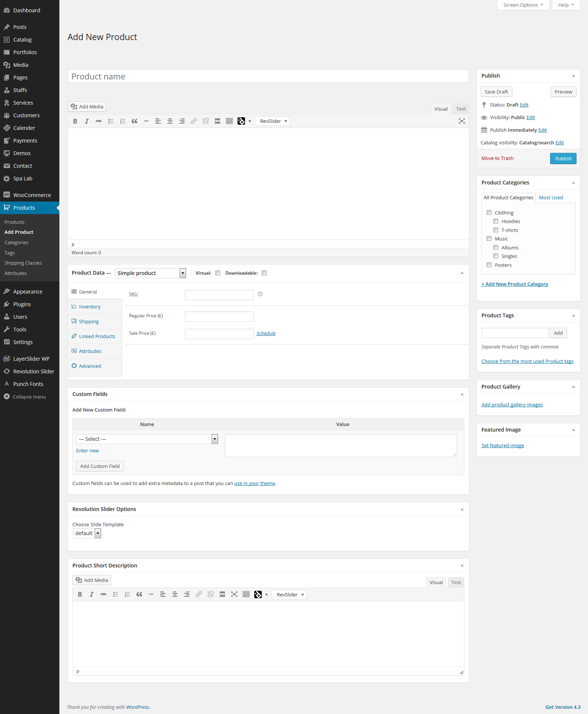Open the Inventory product data tab

click(x=90, y=307)
